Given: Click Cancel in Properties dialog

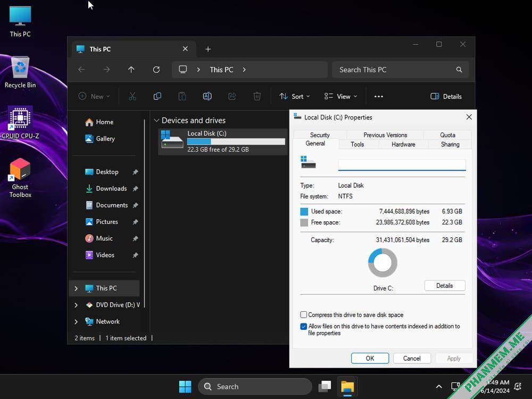Looking at the screenshot, I should click(412, 358).
